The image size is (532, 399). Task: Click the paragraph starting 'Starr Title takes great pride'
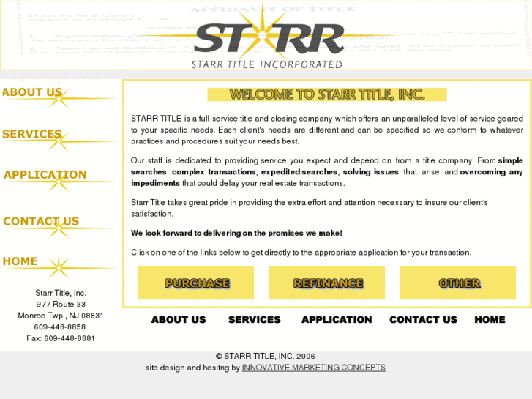[310, 208]
